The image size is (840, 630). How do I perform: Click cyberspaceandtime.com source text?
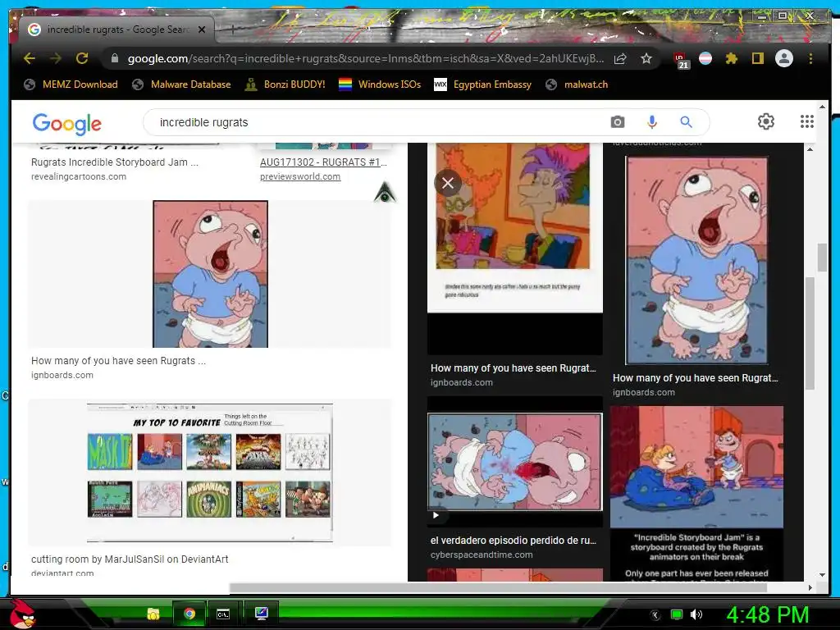coord(482,555)
